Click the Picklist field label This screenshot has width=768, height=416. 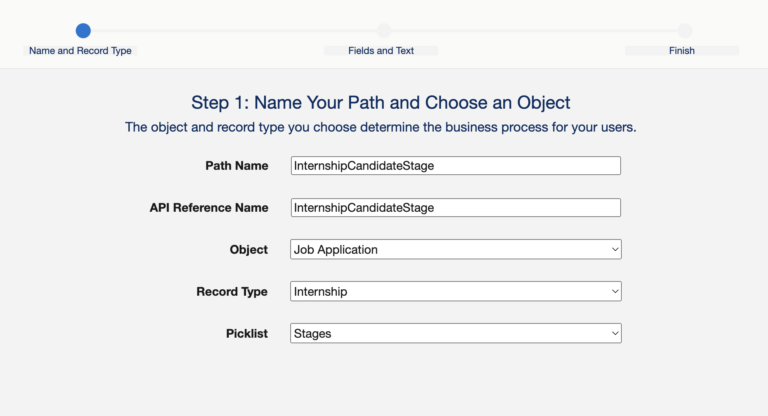coord(247,333)
